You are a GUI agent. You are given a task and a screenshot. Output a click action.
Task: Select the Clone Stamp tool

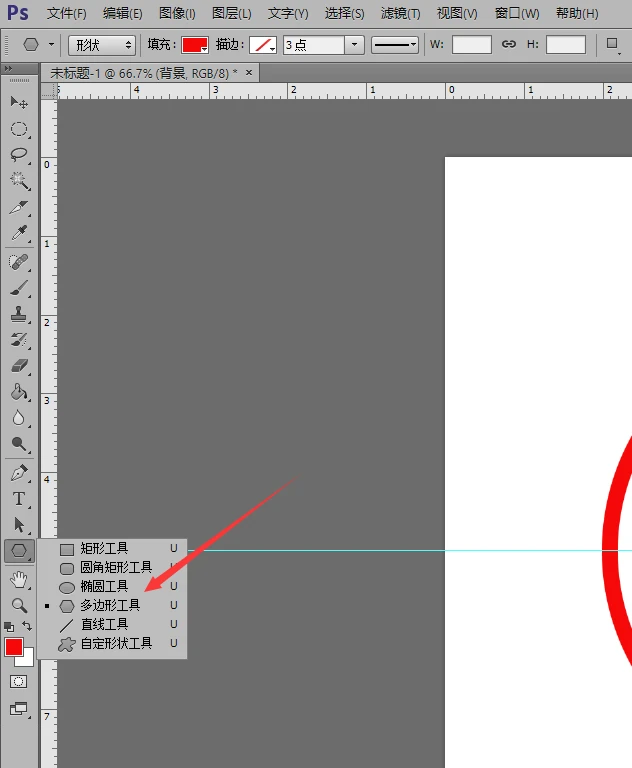[x=19, y=314]
